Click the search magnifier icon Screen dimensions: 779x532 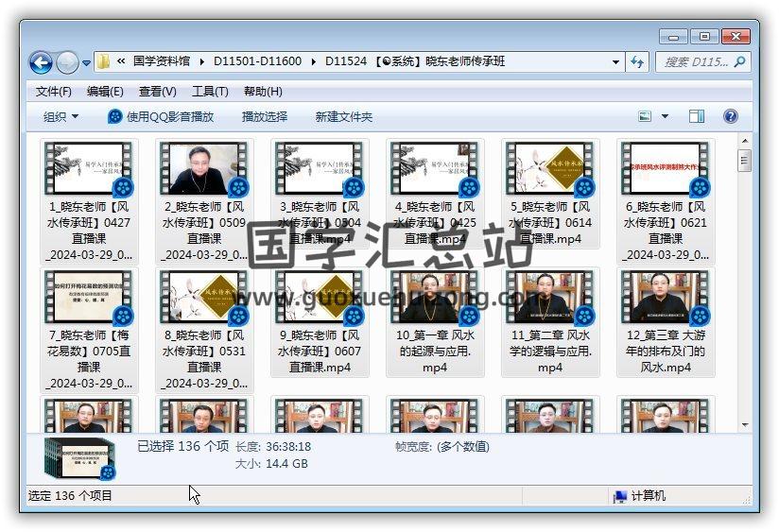740,62
